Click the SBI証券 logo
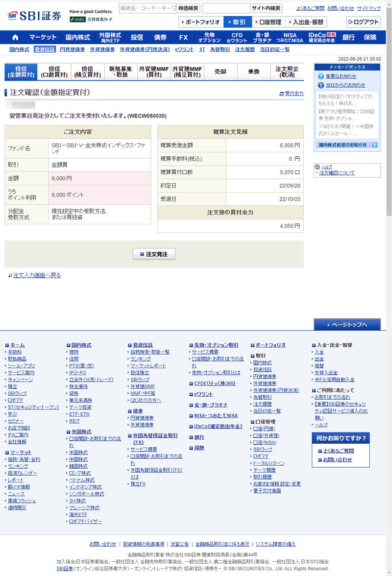The width and height of the screenshot is (392, 576). 35,16
